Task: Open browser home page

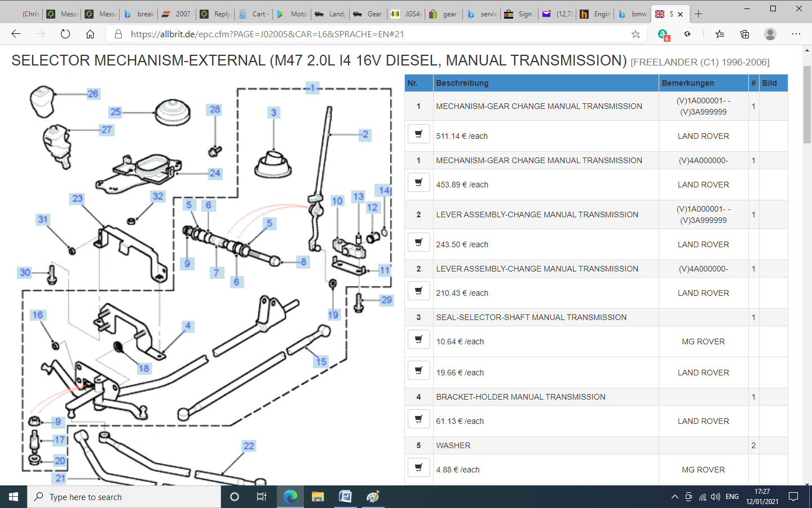Action: (90, 34)
